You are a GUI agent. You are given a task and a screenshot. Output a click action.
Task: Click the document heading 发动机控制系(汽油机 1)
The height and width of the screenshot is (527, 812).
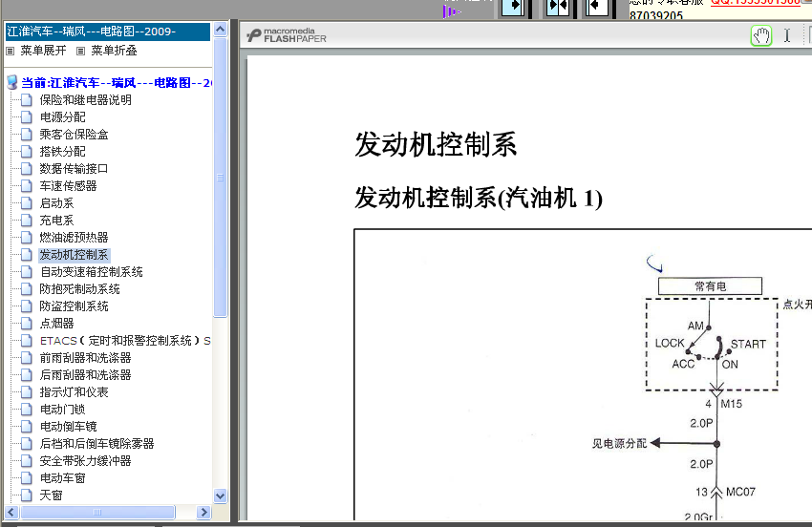[x=479, y=199]
